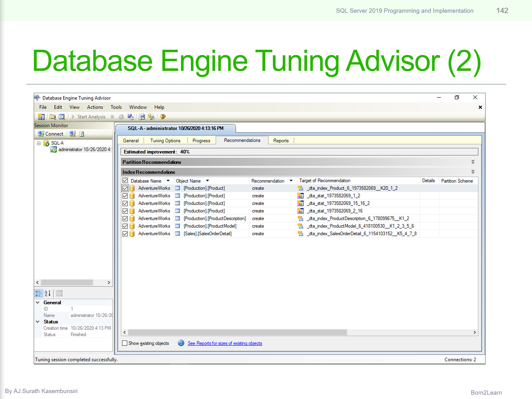Open the Recommendation column filter dropdown
Image resolution: width=532 pixels, height=399 pixels.
pyautogui.click(x=291, y=181)
